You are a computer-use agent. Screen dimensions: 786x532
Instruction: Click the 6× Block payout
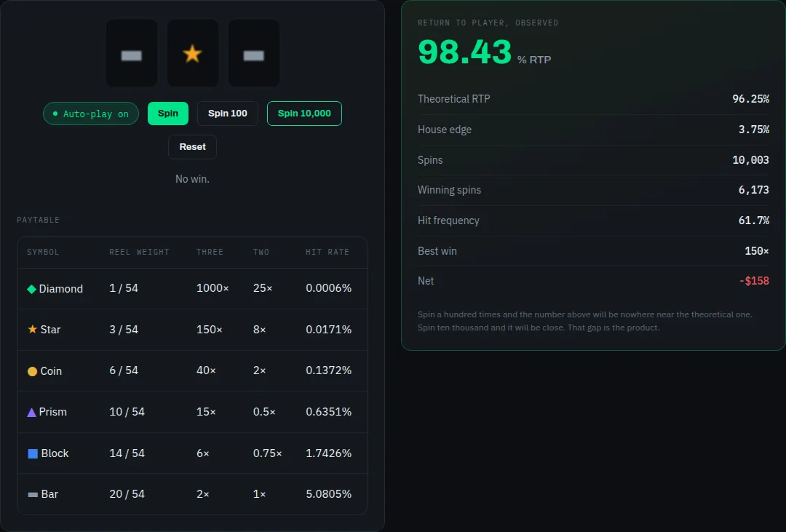point(202,453)
